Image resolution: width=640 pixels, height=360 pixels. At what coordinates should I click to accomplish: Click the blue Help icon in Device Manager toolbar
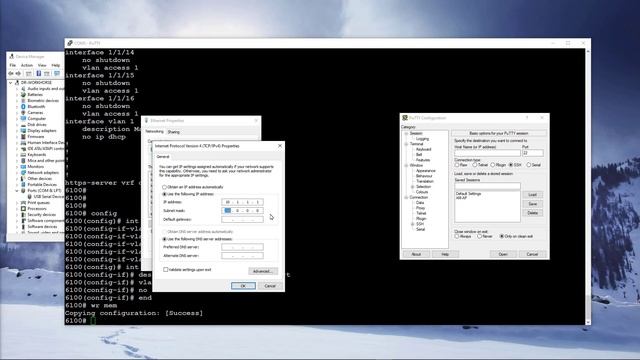[x=38, y=73]
